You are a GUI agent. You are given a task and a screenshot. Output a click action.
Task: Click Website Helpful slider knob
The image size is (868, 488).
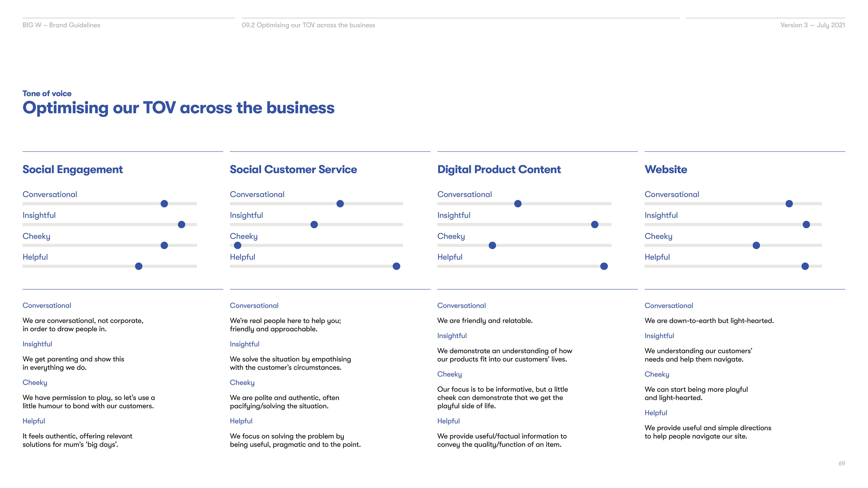point(805,266)
